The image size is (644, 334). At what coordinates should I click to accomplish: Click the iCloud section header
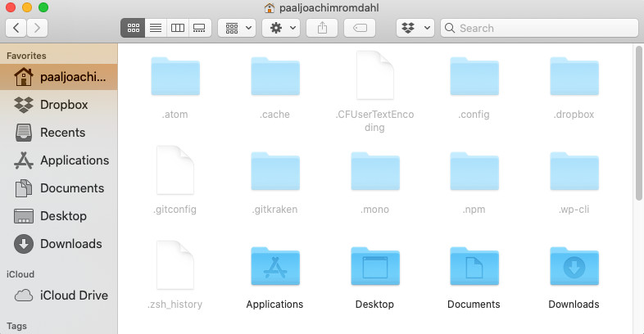20,274
